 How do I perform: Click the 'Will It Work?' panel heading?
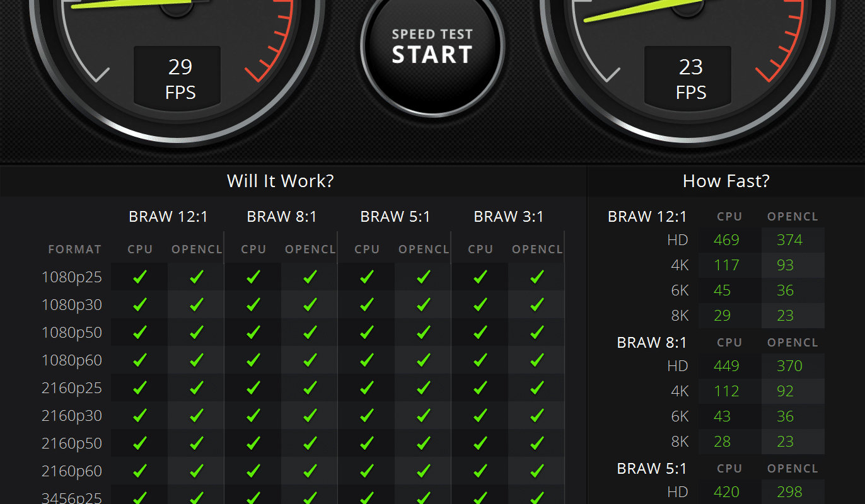(281, 181)
